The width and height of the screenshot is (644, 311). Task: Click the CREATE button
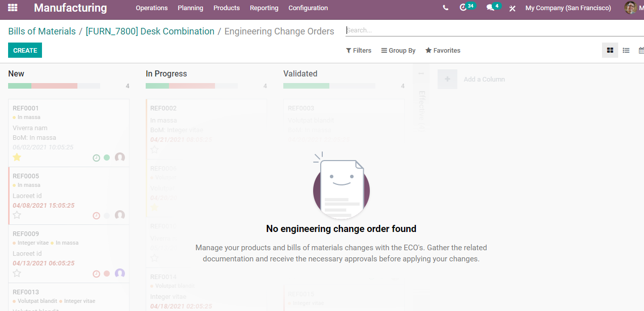point(25,50)
